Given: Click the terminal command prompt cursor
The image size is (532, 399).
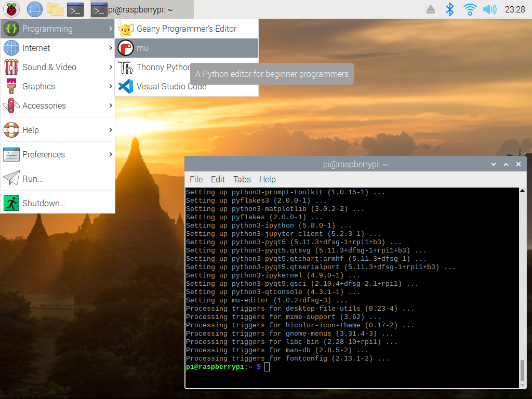Looking at the screenshot, I should tap(267, 367).
